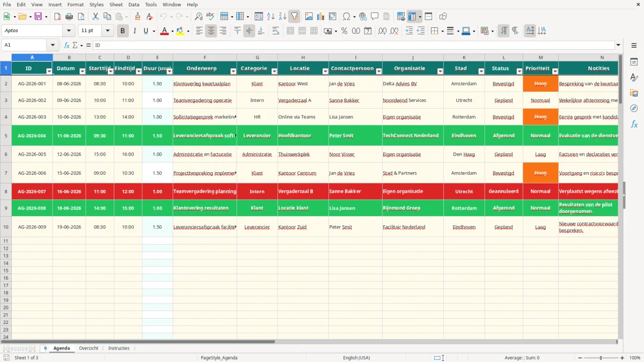This screenshot has height=362, width=644.
Task: Open the sidebar Gallery panel
Action: (634, 93)
